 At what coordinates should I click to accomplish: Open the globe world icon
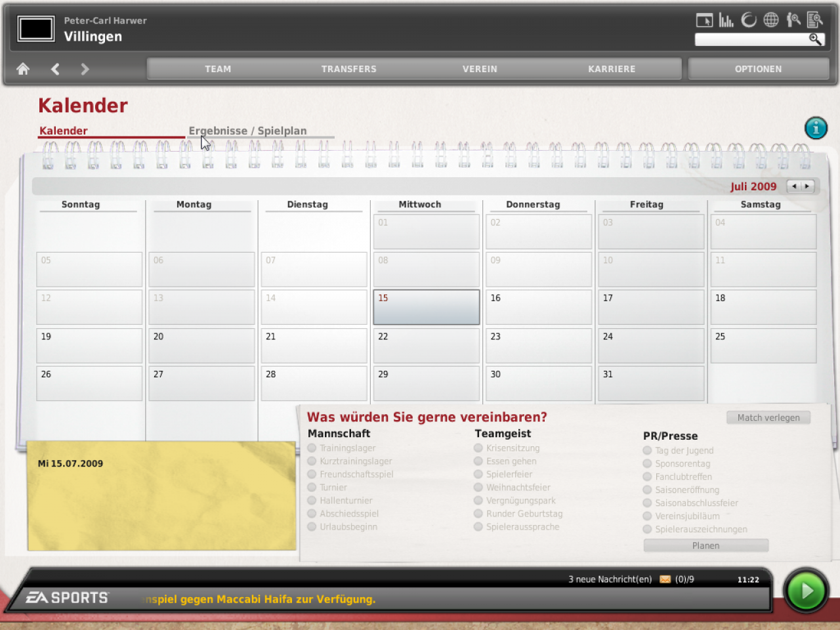point(771,20)
